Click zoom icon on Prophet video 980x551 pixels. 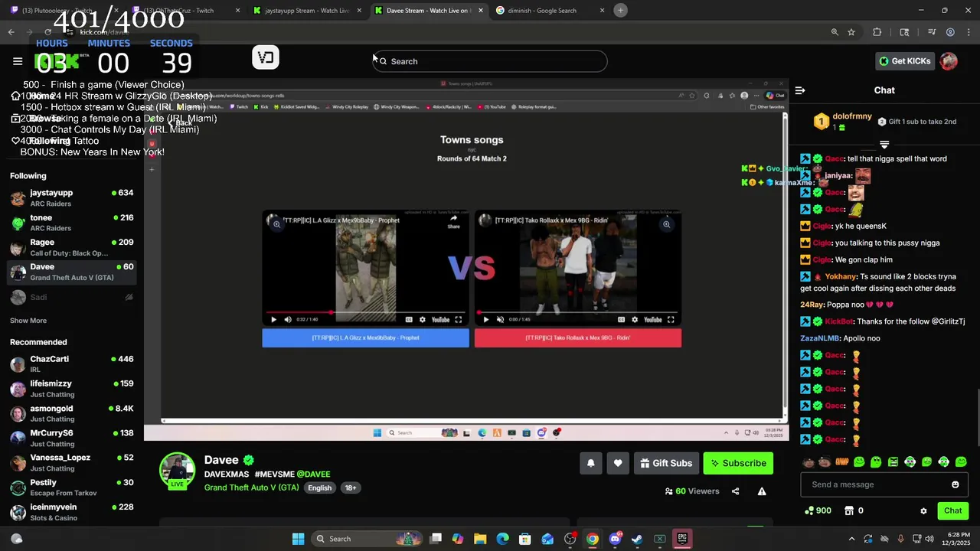point(276,224)
